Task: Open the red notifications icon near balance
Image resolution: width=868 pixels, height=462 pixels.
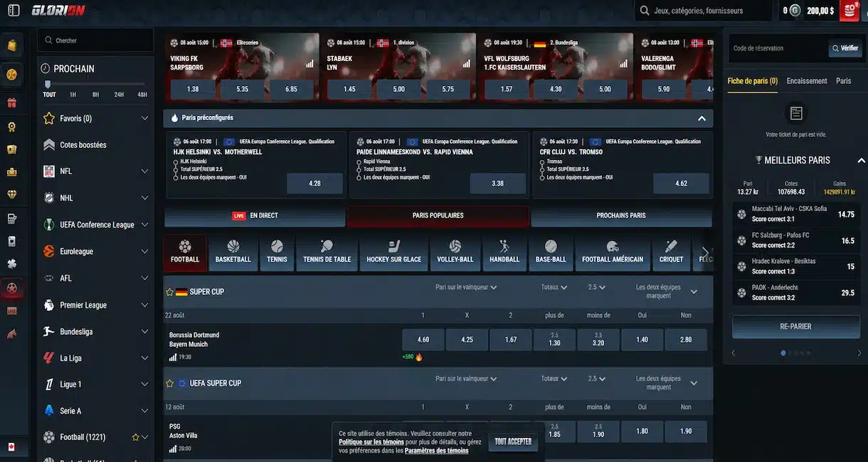Action: [850, 11]
